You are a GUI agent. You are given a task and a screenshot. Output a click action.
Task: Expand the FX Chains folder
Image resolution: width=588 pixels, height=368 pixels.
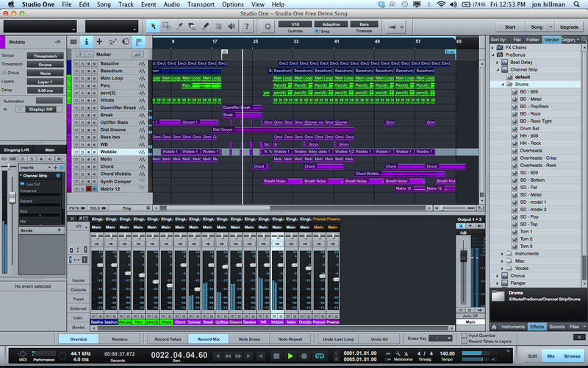492,48
